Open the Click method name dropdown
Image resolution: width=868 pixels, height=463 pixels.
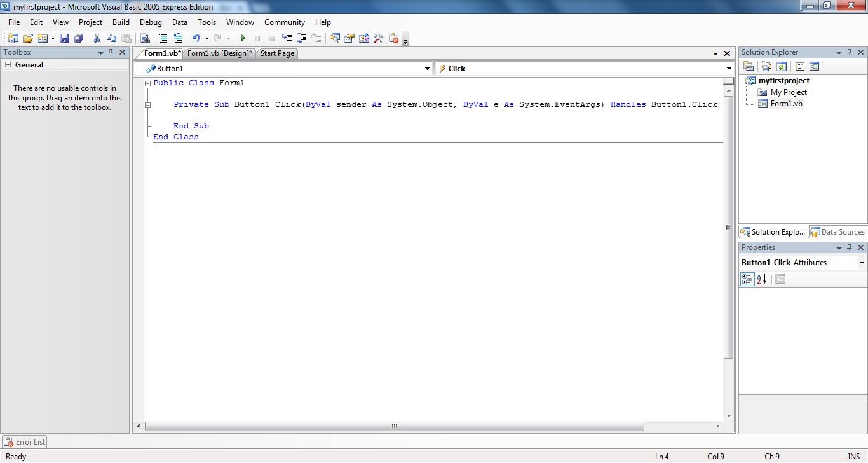(729, 69)
